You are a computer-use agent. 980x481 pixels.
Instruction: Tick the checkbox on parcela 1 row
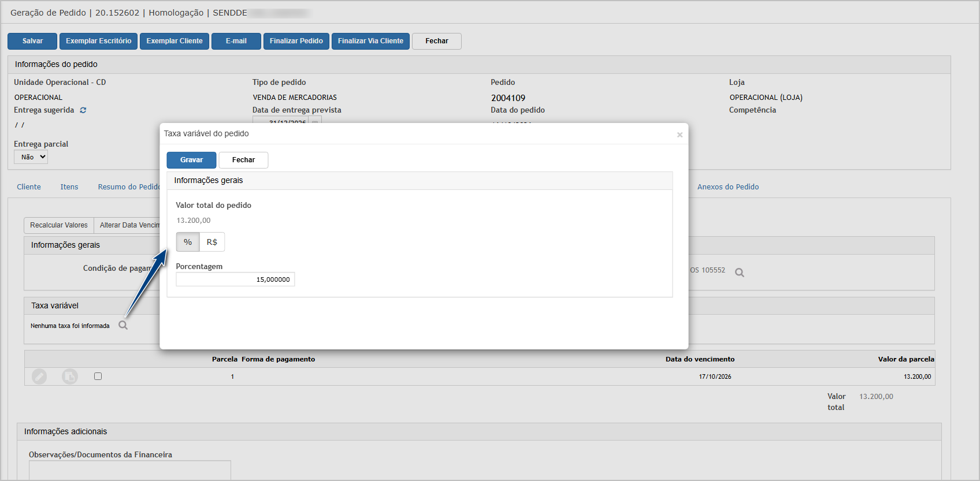pos(98,376)
